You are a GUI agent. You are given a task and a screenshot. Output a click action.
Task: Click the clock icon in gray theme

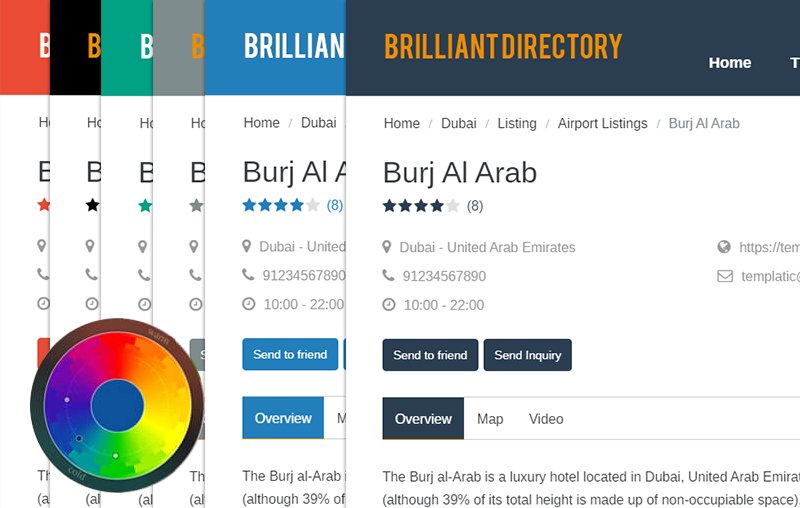(196, 304)
